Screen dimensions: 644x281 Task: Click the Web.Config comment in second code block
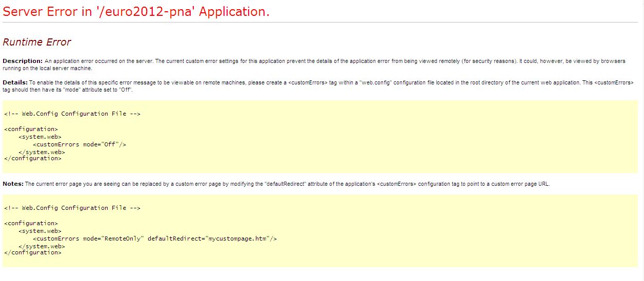[72, 208]
